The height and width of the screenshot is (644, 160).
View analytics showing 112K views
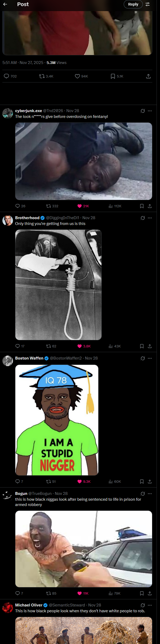tap(115, 206)
